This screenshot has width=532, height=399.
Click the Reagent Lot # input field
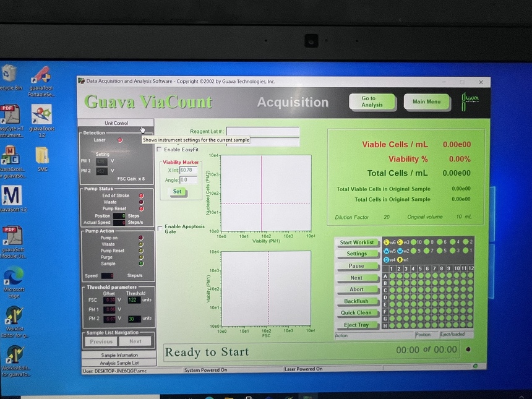[262, 131]
